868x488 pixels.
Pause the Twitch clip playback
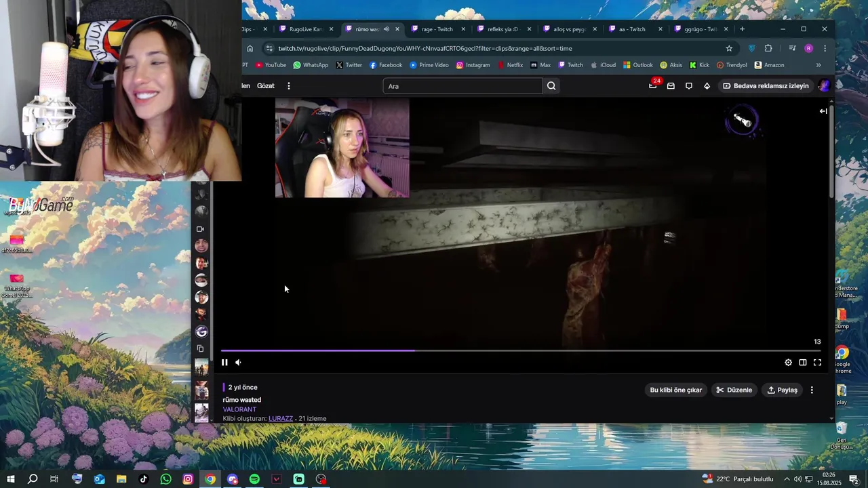click(x=224, y=363)
